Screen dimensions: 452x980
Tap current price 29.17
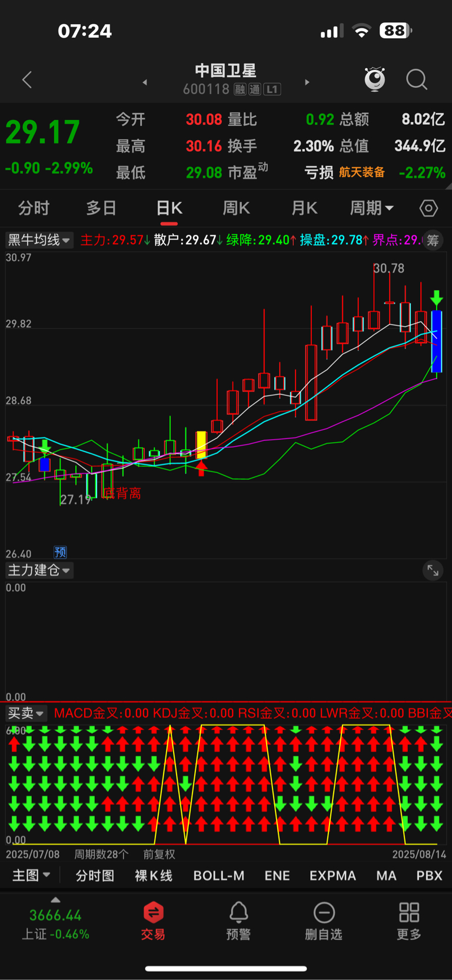[x=42, y=132]
